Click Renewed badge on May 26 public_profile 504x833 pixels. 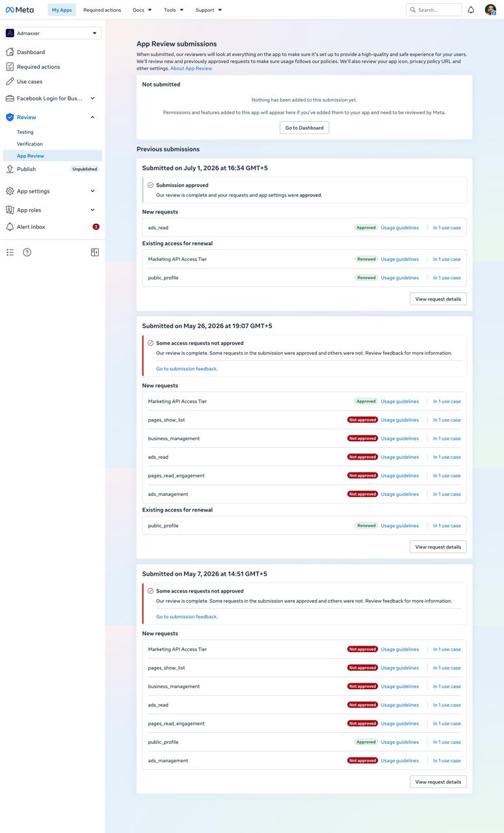click(x=367, y=526)
